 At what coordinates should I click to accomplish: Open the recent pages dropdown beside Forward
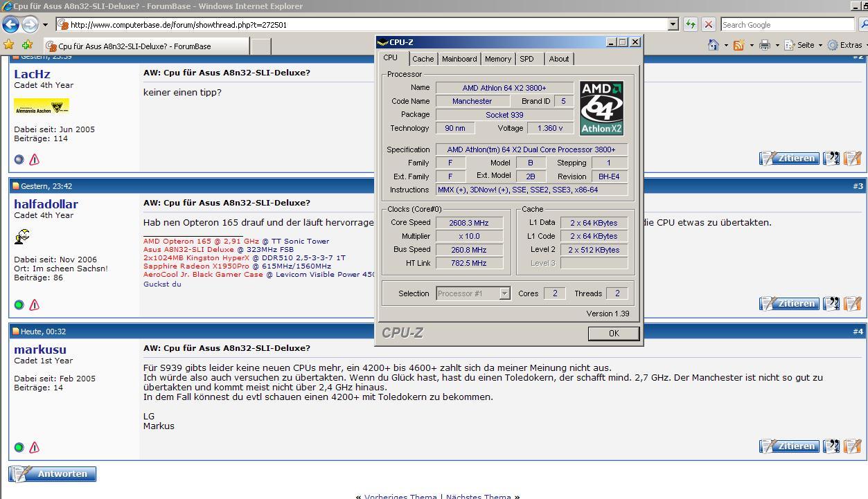[x=45, y=25]
